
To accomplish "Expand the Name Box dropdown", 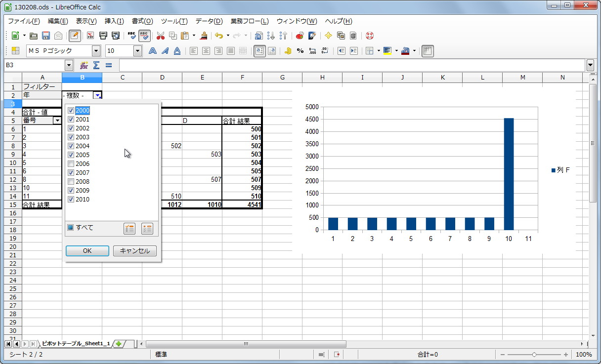I will [x=69, y=65].
